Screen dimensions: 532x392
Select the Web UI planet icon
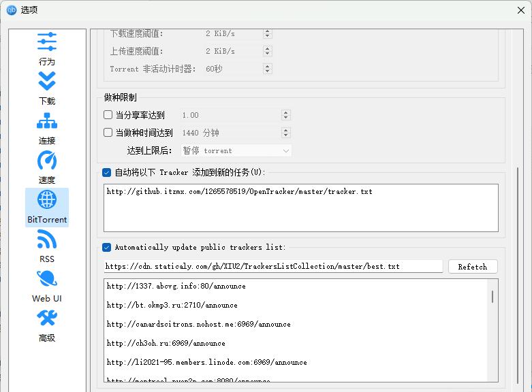[47, 279]
